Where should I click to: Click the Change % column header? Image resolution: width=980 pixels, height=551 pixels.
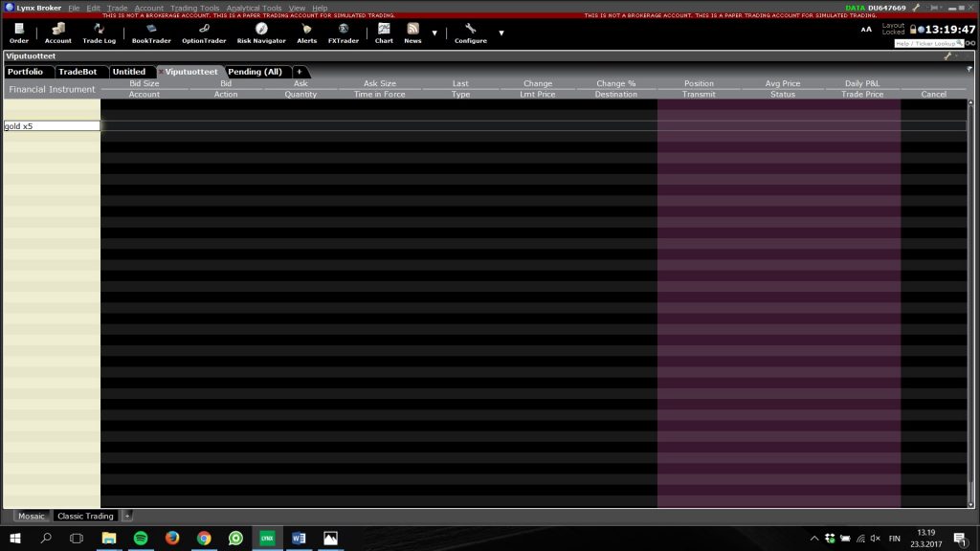[x=615, y=83]
